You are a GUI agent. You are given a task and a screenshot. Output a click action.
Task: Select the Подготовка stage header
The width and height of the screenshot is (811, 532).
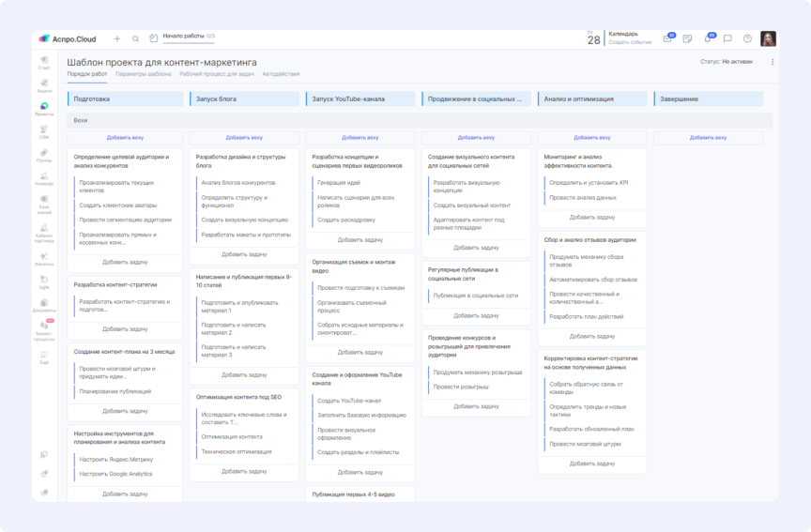pyautogui.click(x=125, y=99)
